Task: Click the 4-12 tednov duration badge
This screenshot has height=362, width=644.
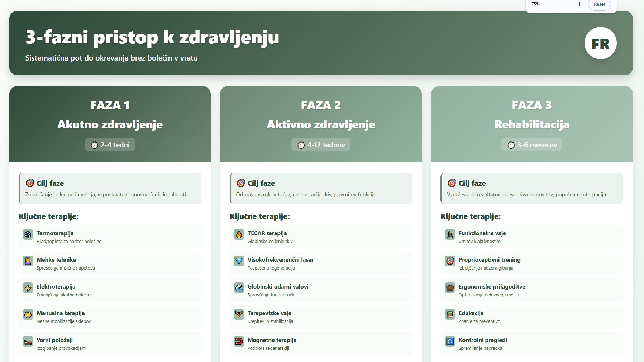Action: pyautogui.click(x=321, y=144)
